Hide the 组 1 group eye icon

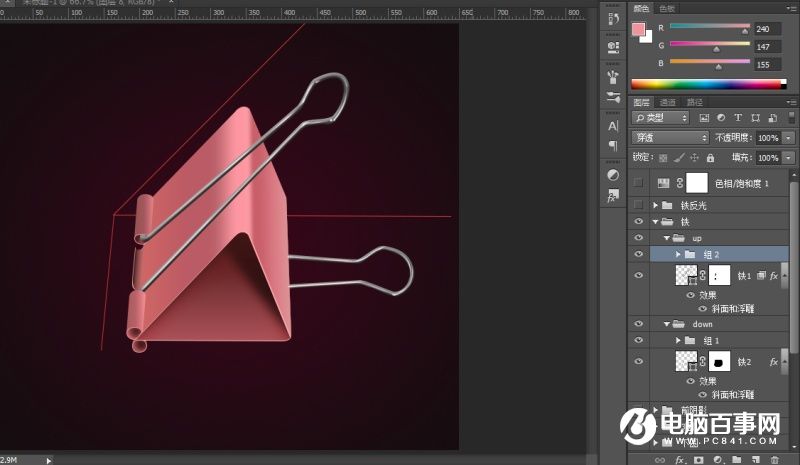tap(638, 340)
